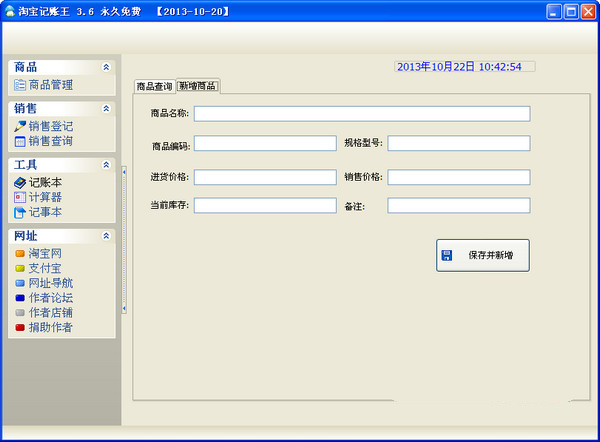The height and width of the screenshot is (442, 600).
Task: Maximize the 淘宝记账王 window
Action: [571, 11]
